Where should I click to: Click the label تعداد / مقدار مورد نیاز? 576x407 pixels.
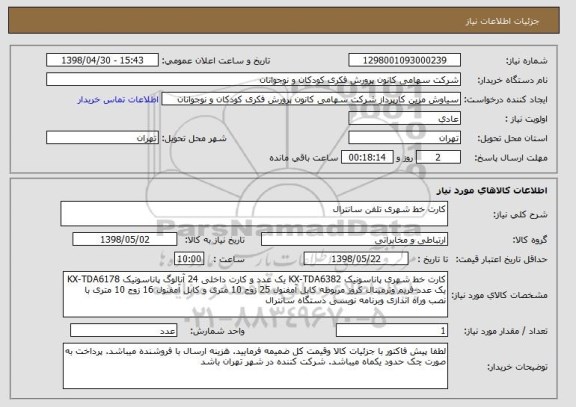pyautogui.click(x=506, y=331)
